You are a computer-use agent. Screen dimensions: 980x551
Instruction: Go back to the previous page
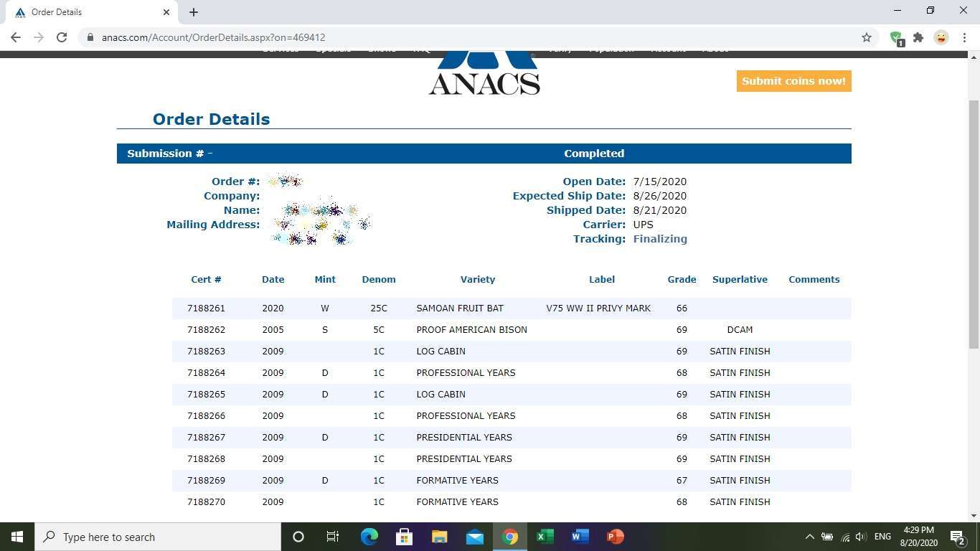tap(16, 37)
